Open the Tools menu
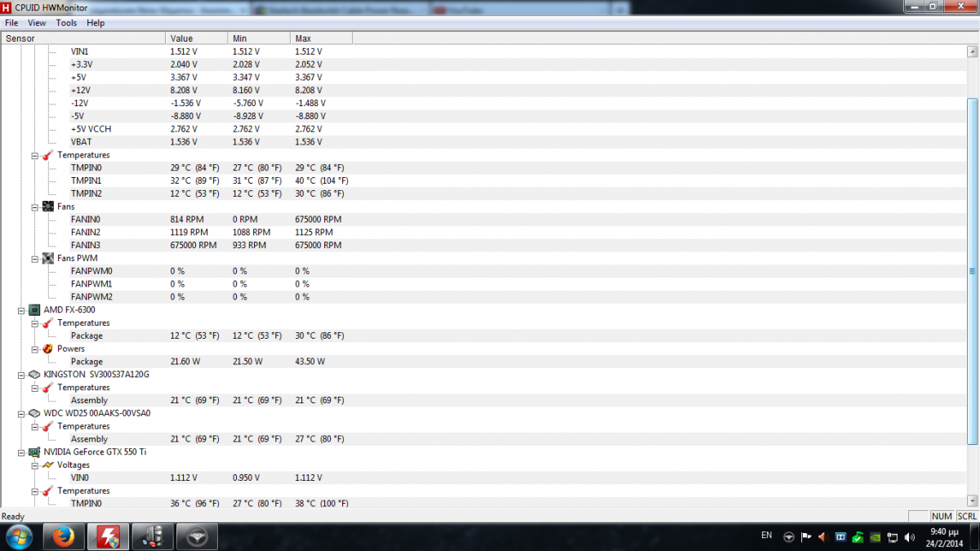The width and height of the screenshot is (980, 551). [x=66, y=23]
